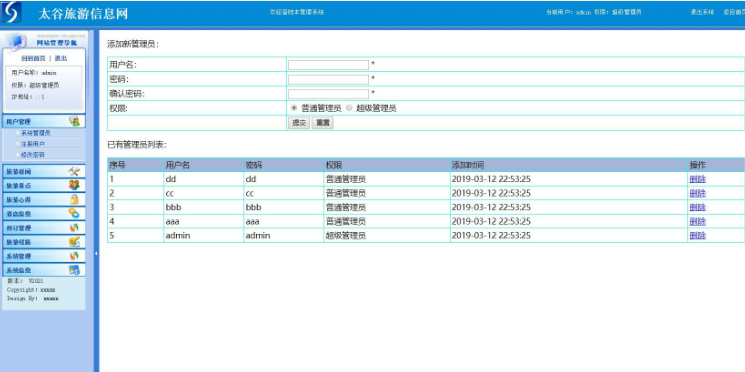
Task: Click the icon beside 预订管理
Action: tap(74, 228)
